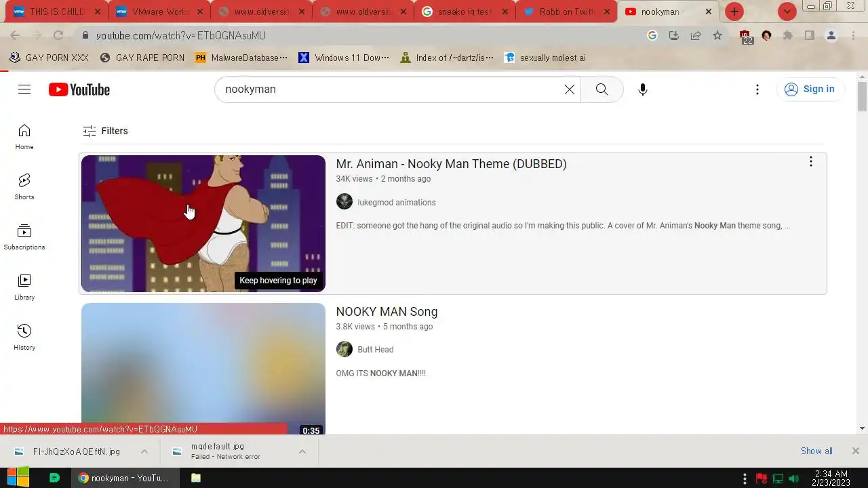Open the Windows Start menu

(18, 478)
